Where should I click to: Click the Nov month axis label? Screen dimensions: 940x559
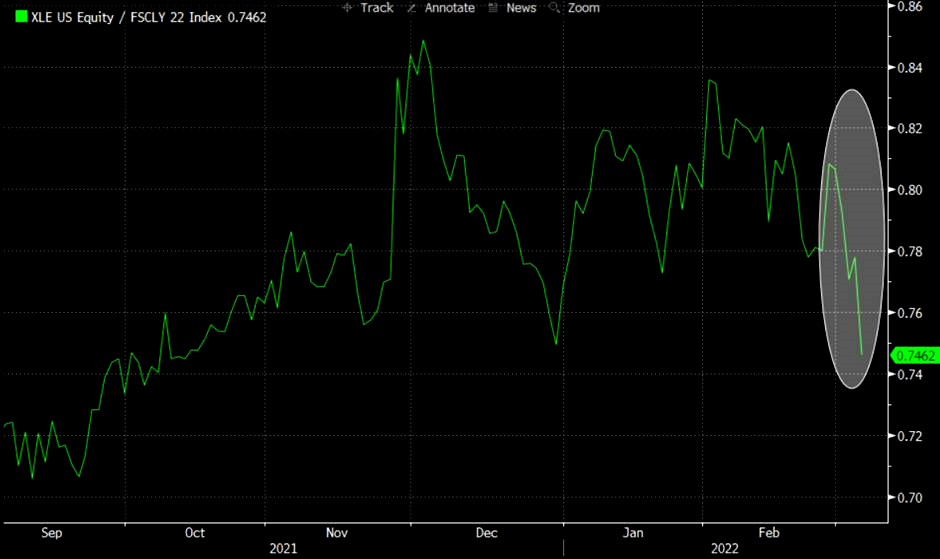[337, 533]
